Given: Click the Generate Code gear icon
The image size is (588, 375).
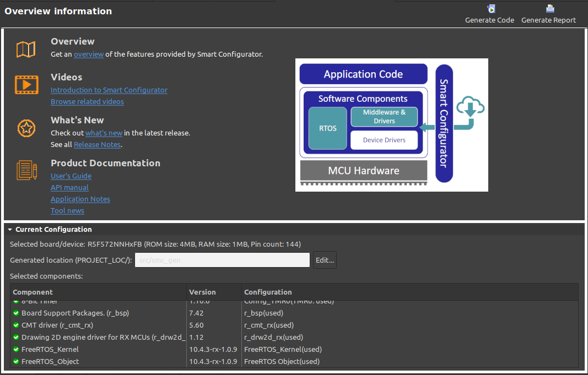Looking at the screenshot, I should [490, 8].
